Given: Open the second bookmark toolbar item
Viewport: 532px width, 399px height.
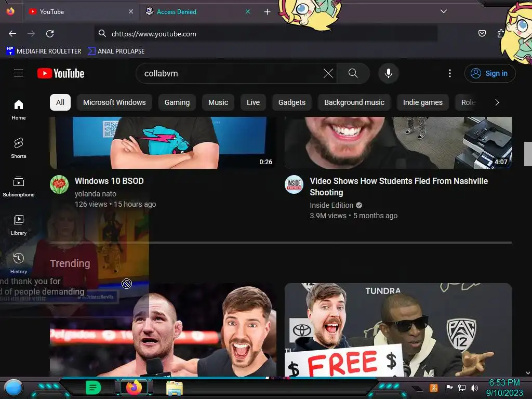Looking at the screenshot, I should [x=116, y=51].
